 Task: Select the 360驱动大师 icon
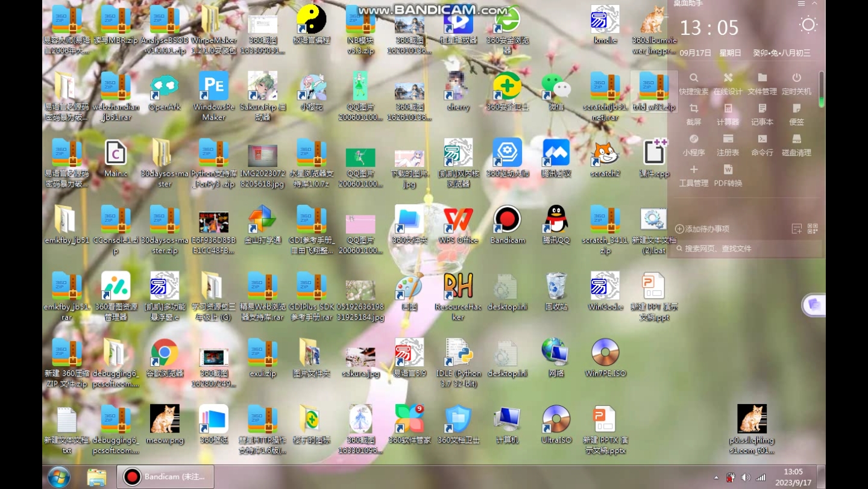pyautogui.click(x=508, y=158)
